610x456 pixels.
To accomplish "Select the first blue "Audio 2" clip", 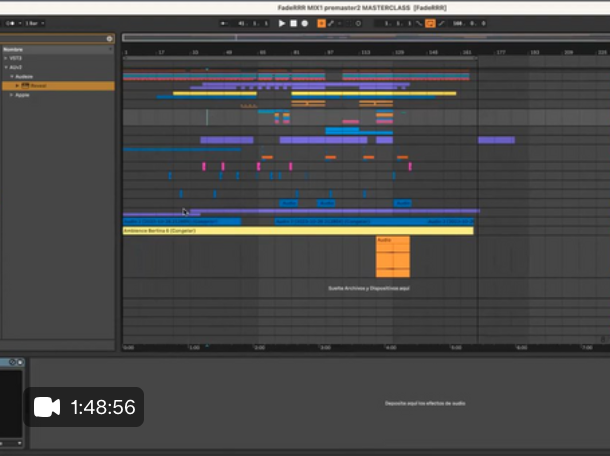I will click(x=182, y=221).
